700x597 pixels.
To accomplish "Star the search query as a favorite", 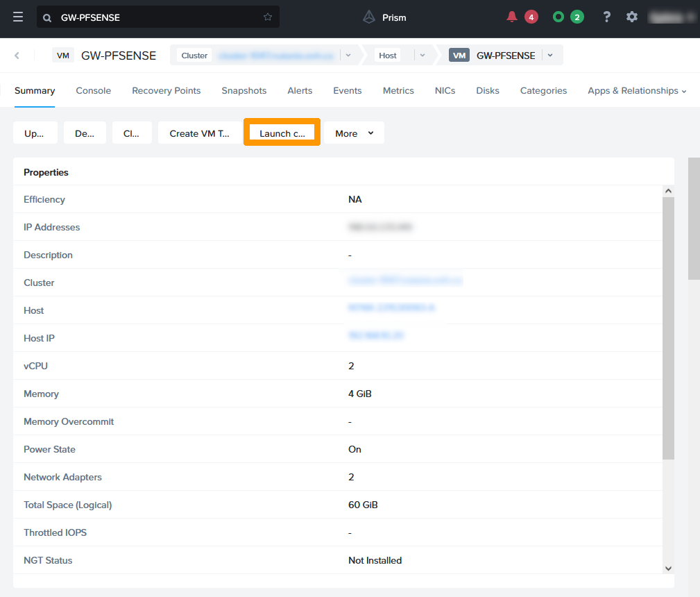I will (267, 17).
